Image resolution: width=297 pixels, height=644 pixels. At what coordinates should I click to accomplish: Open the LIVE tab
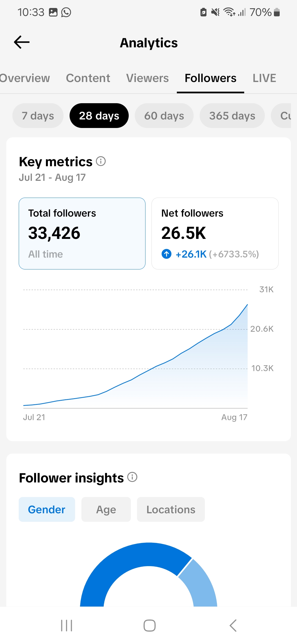coord(264,78)
